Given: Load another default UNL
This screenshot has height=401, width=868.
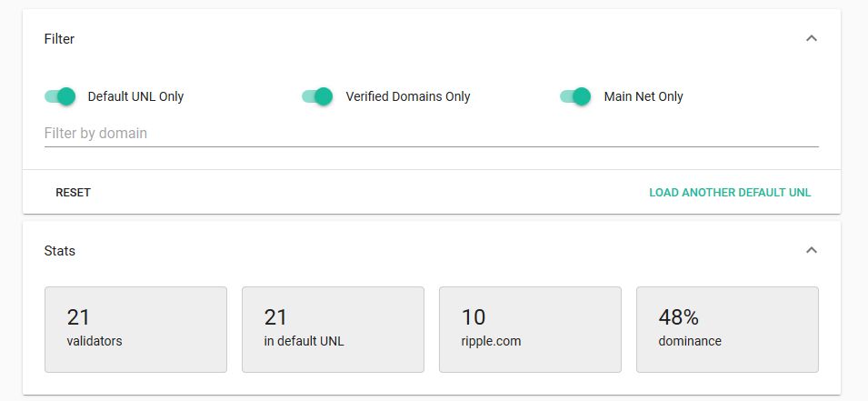Looking at the screenshot, I should 730,192.
